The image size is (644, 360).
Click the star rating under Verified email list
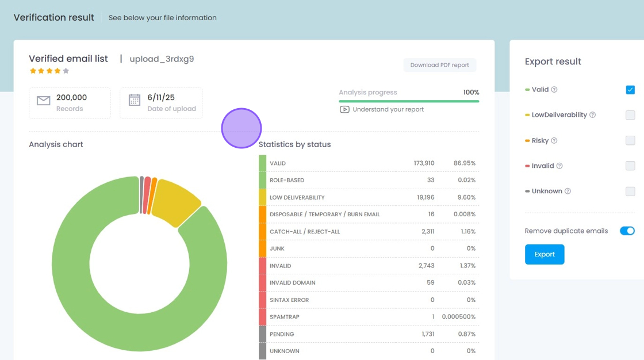[49, 71]
